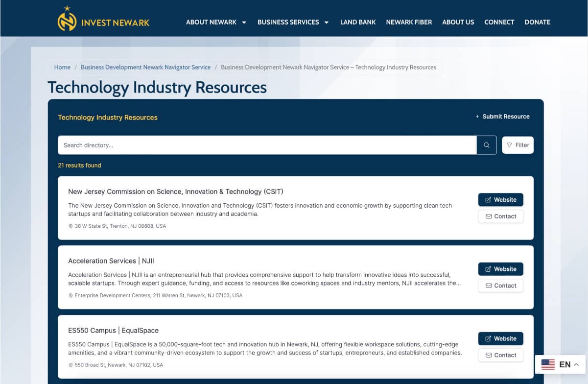Open the Business Services menu
This screenshot has width=588, height=384.
[x=288, y=22]
